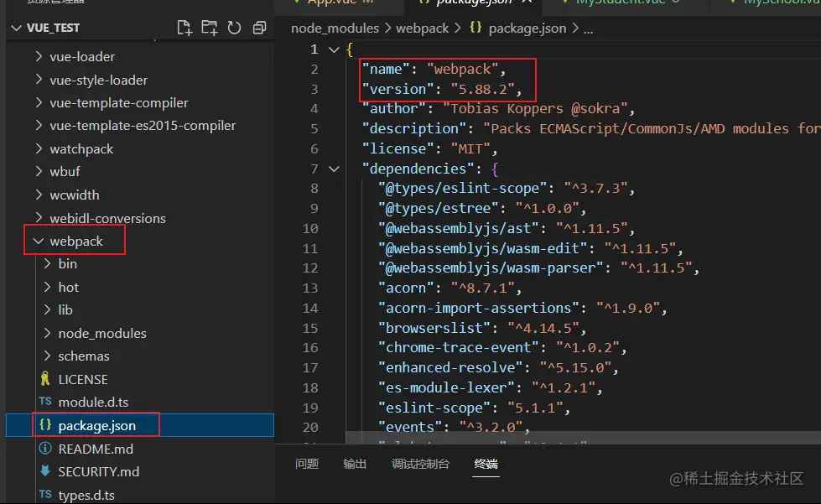Fold the dependencies block at line 7
The width and height of the screenshot is (821, 504).
click(x=334, y=169)
